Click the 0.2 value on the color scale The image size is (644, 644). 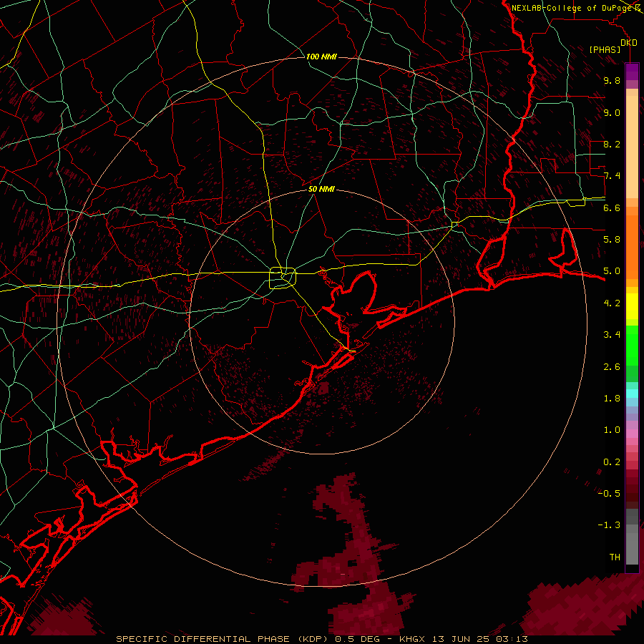(x=612, y=462)
